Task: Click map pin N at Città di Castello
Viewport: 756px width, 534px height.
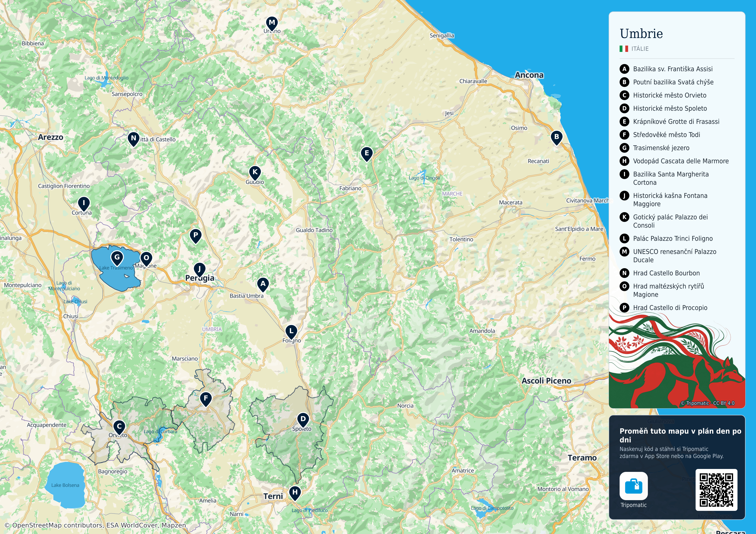Action: tap(133, 139)
